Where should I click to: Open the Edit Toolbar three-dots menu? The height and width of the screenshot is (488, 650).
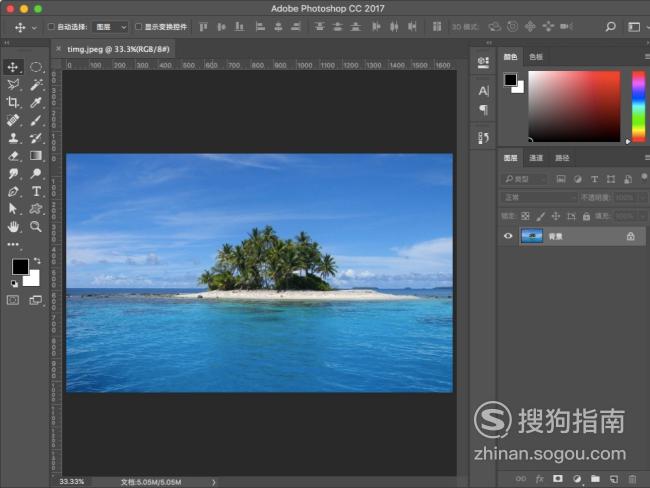click(x=13, y=244)
